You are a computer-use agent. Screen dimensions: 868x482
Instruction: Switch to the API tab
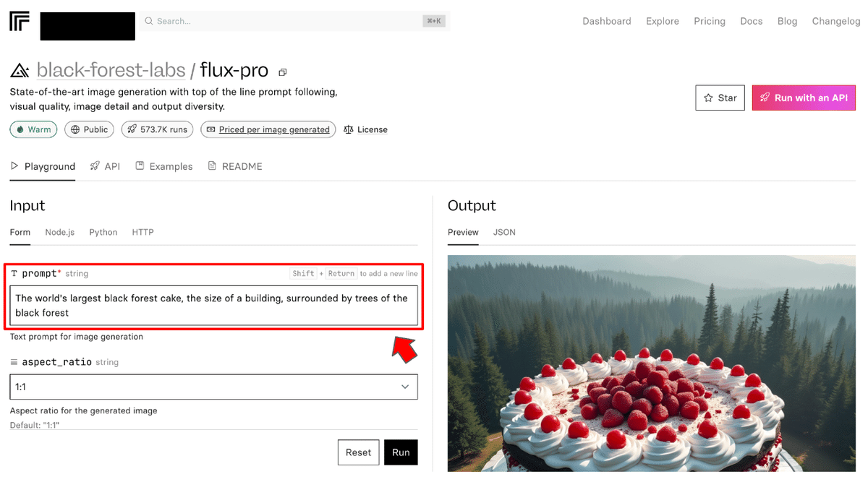point(105,166)
